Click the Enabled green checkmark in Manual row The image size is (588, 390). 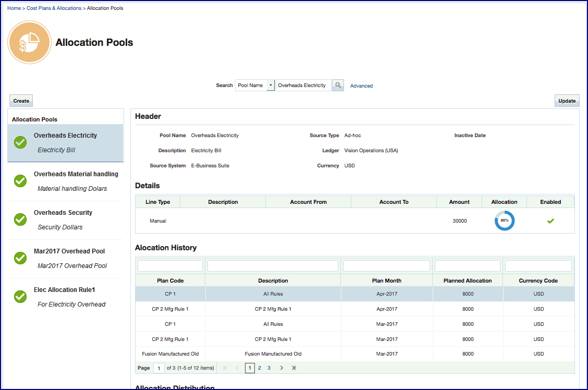550,221
